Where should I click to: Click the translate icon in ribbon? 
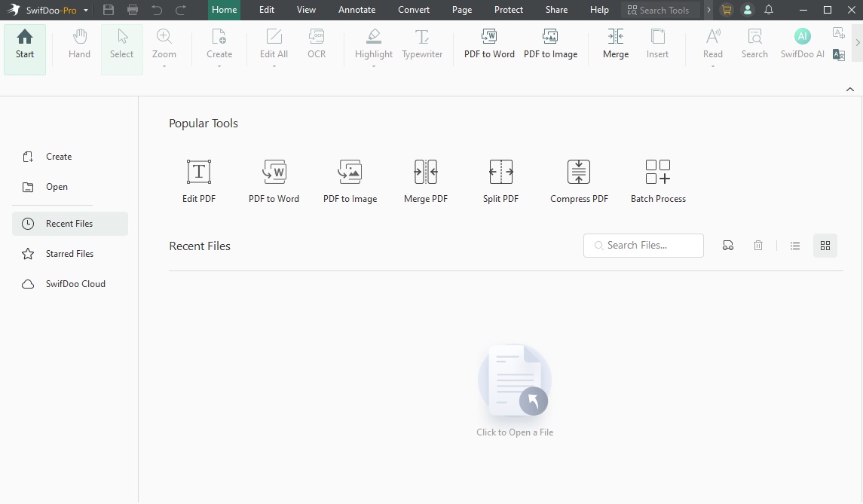tap(839, 55)
